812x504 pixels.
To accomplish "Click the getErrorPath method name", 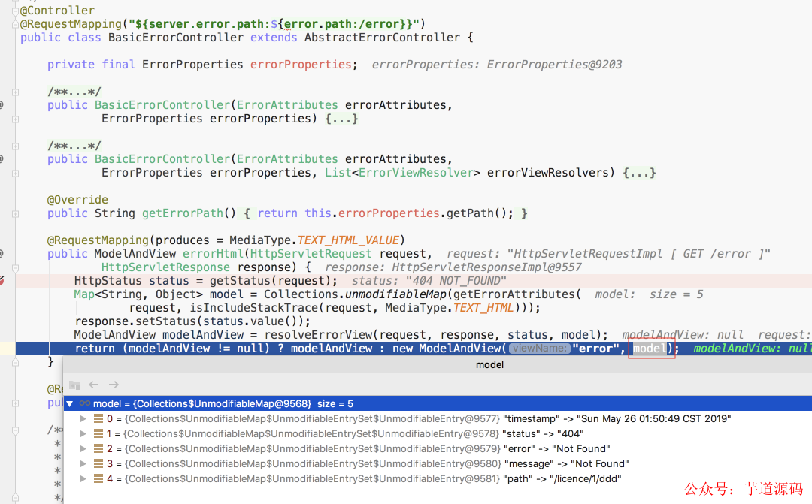I will [x=182, y=213].
